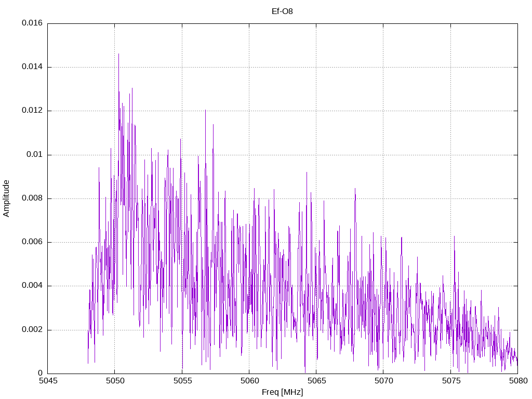Image resolution: width=532 pixels, height=399 pixels.
Task: Click the x-axis tick label 5065
Action: click(x=317, y=381)
